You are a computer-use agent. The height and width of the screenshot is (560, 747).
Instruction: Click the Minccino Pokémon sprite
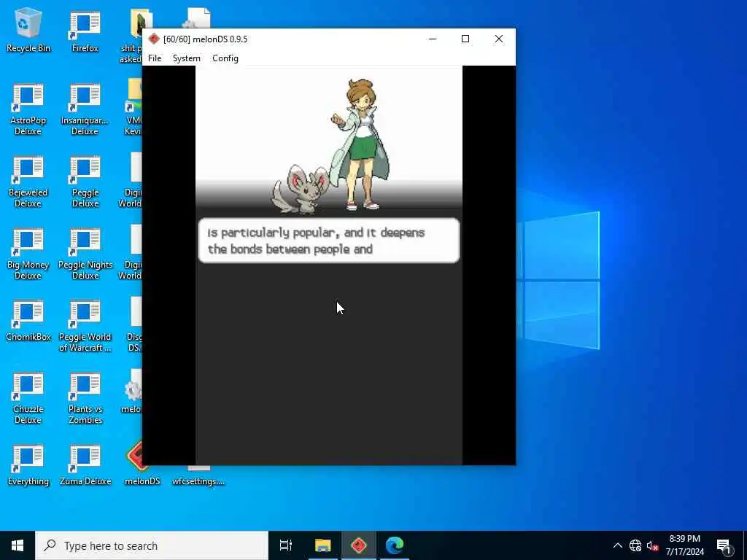click(x=301, y=189)
